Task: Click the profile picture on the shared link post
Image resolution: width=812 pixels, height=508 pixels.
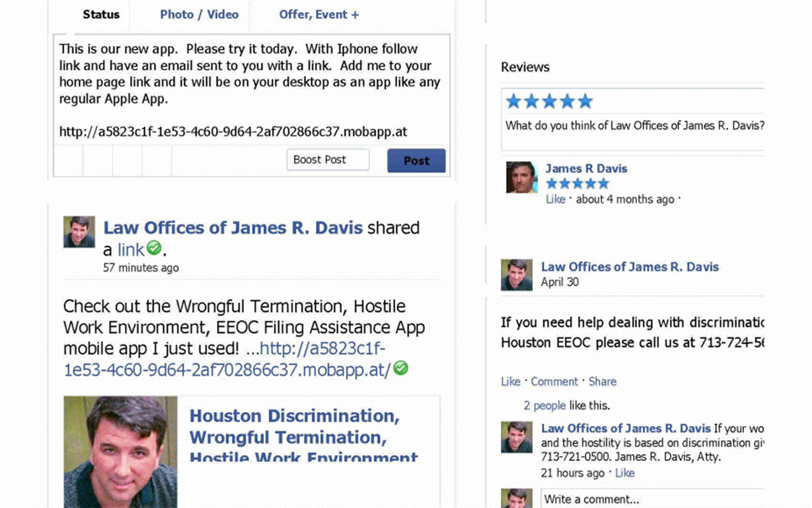Action: (x=79, y=230)
